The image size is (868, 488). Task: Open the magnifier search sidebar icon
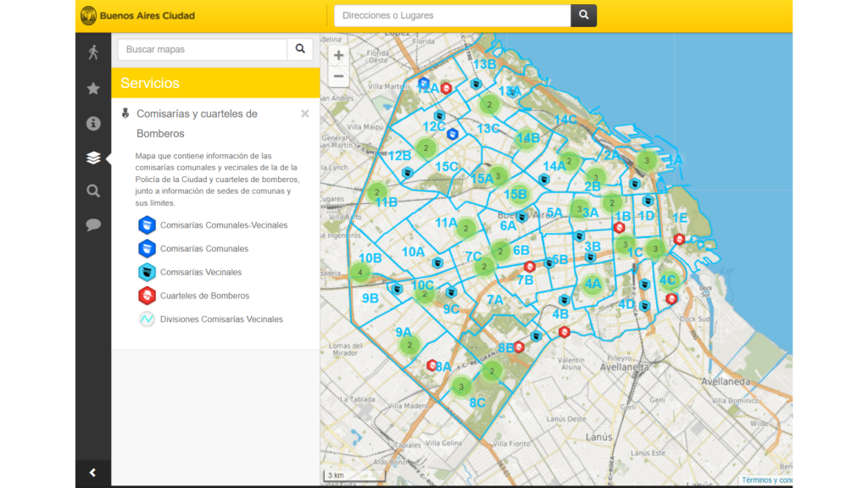tap(93, 191)
